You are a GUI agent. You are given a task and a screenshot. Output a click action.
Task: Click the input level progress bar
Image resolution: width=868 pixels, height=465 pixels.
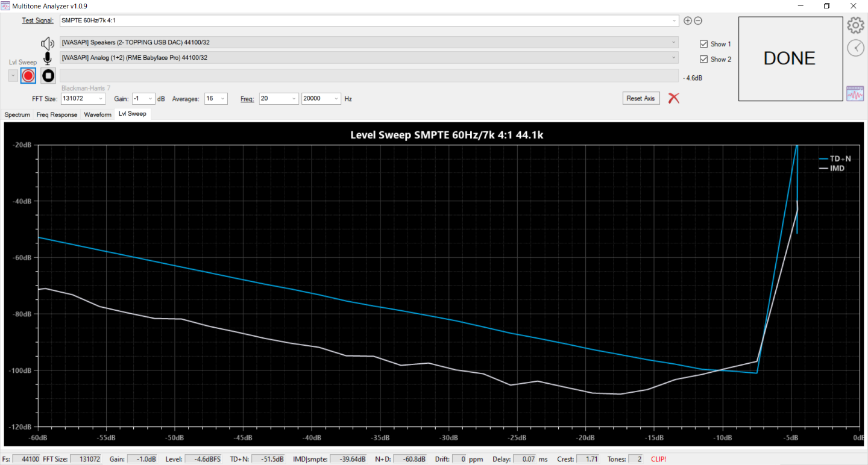coord(369,76)
